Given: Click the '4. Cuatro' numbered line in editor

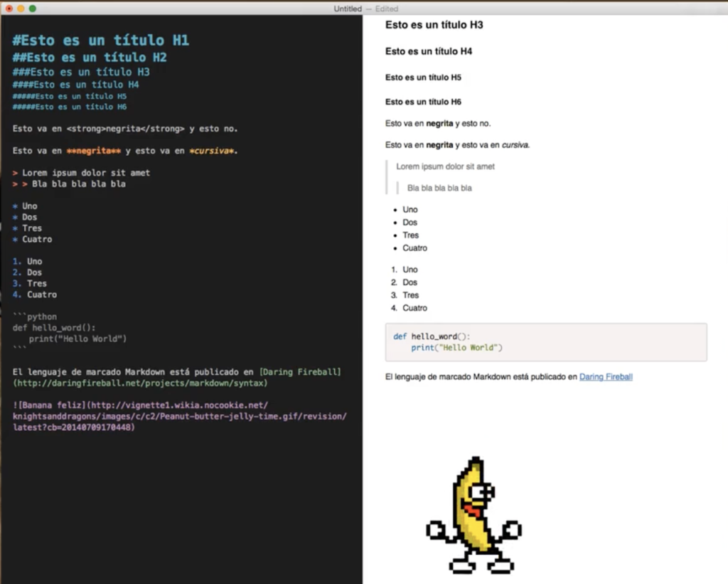Looking at the screenshot, I should [x=35, y=294].
